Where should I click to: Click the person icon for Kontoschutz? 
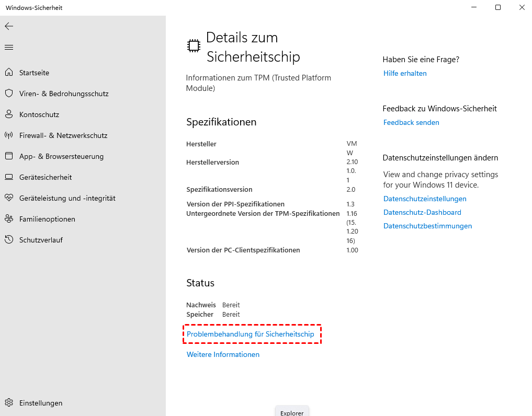tap(9, 114)
